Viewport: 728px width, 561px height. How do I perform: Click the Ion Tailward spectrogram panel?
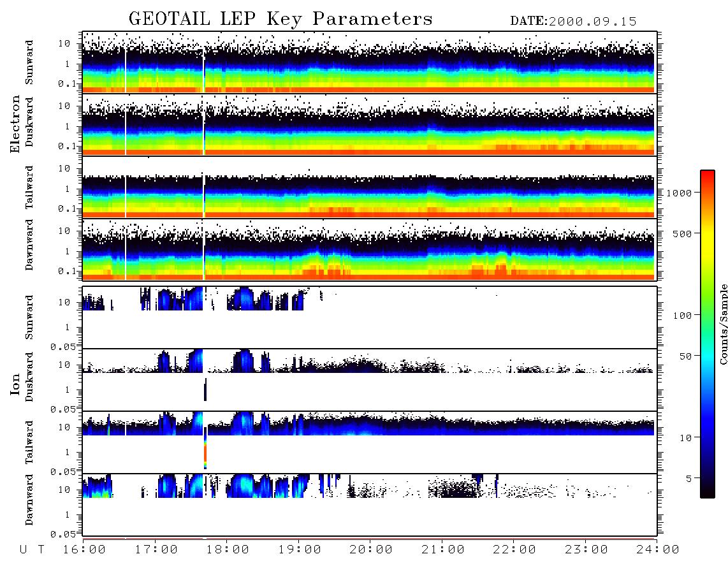tap(370, 442)
